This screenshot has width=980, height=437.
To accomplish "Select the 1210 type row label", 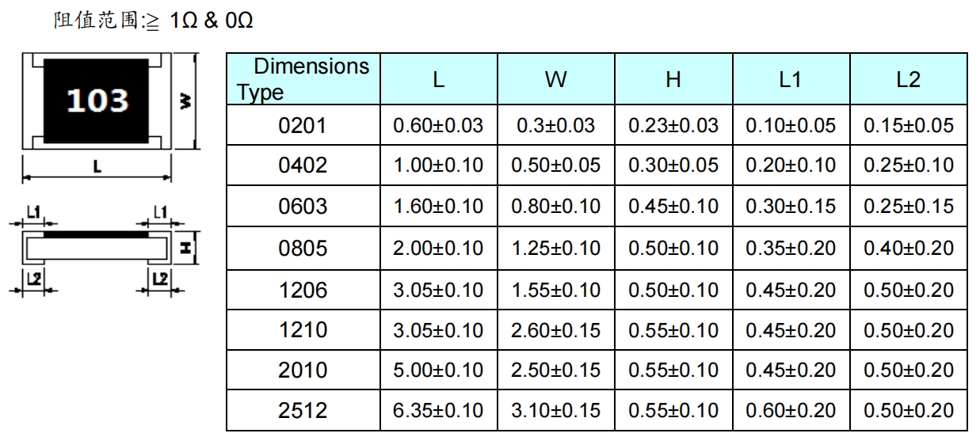I will tap(303, 329).
